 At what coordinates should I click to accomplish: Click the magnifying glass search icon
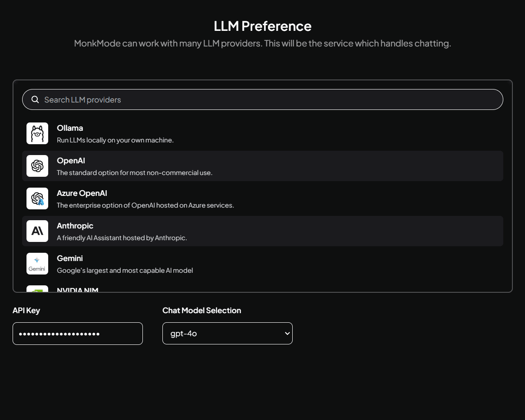point(35,99)
